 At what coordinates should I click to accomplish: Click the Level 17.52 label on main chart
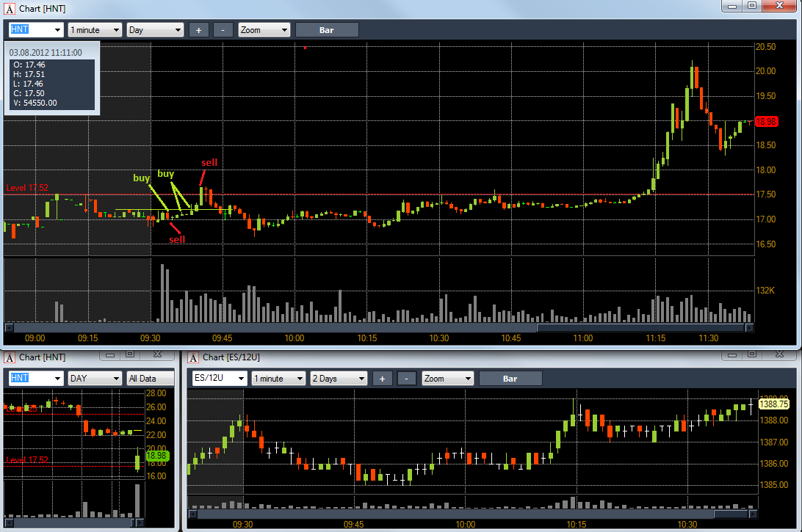pyautogui.click(x=27, y=188)
